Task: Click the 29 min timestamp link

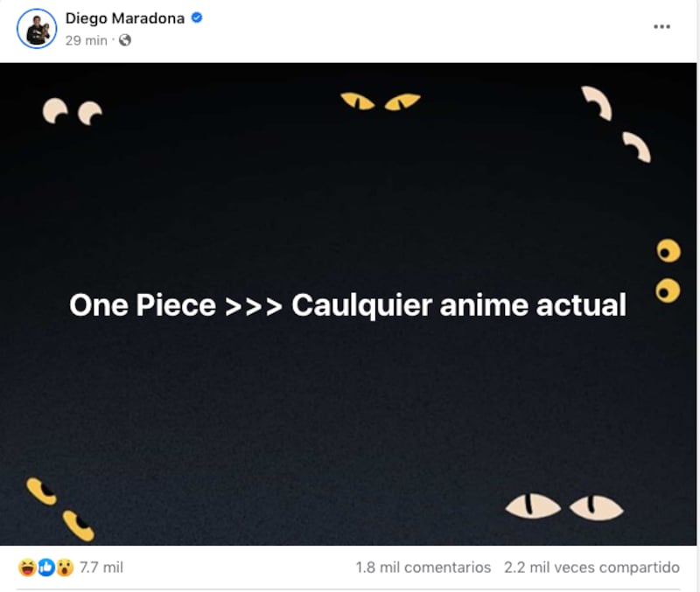Action: (86, 40)
